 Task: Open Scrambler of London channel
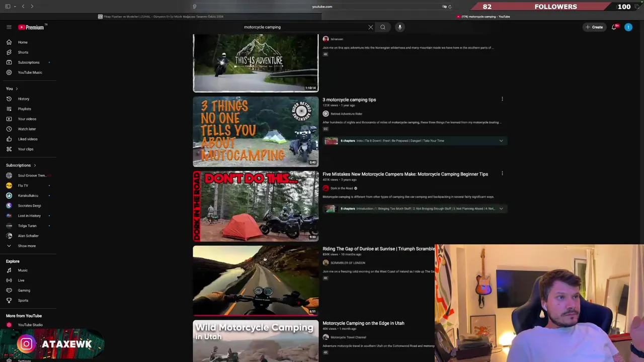click(x=348, y=263)
